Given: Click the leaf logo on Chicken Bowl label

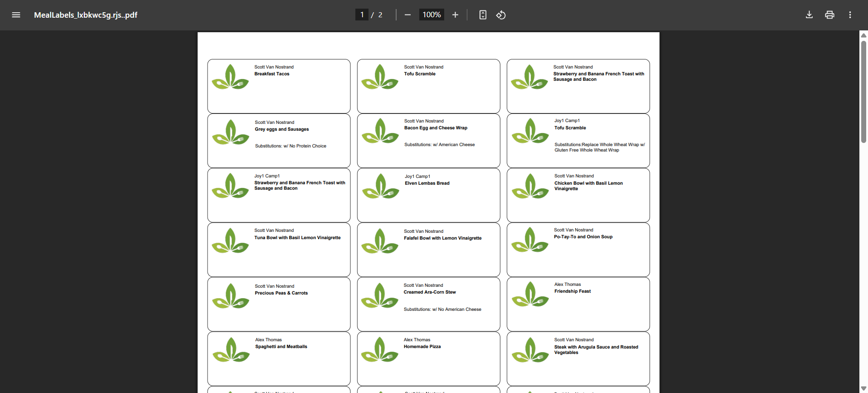Looking at the screenshot, I should click(x=530, y=186).
